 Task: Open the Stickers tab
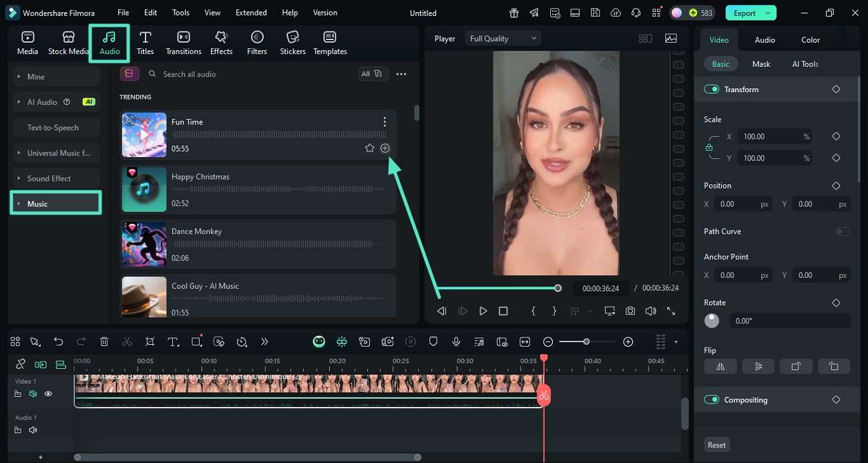point(292,43)
